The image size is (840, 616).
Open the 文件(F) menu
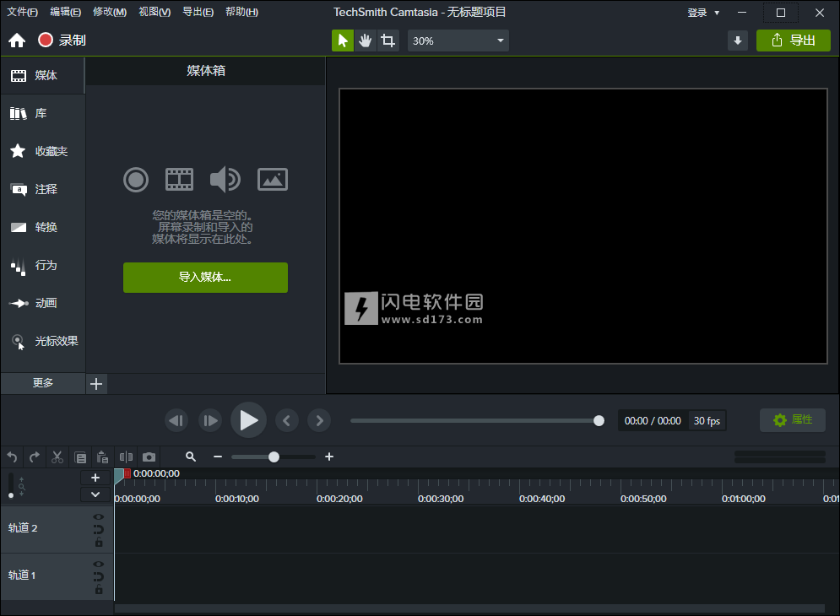pos(23,12)
